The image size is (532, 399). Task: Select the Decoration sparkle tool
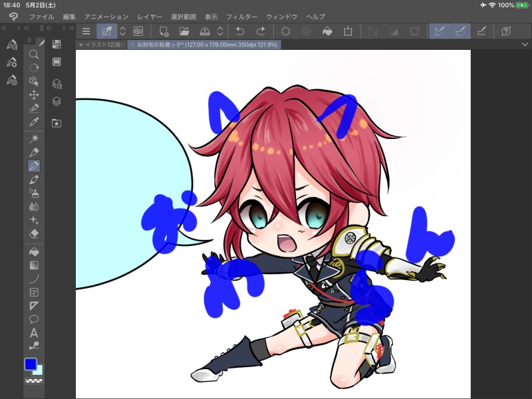click(x=34, y=220)
